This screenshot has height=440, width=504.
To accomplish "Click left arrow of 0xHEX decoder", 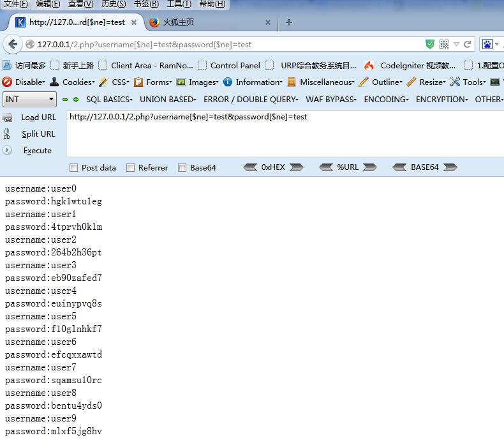I will [250, 167].
